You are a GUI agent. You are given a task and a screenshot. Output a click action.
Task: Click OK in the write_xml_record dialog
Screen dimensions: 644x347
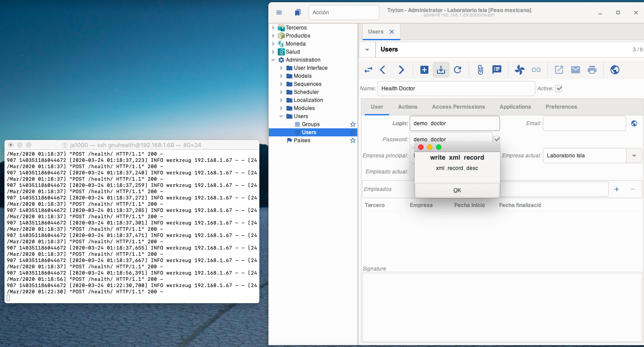point(457,190)
